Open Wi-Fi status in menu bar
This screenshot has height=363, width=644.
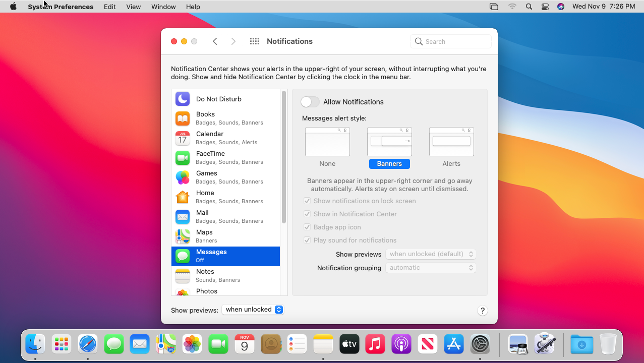(x=512, y=7)
